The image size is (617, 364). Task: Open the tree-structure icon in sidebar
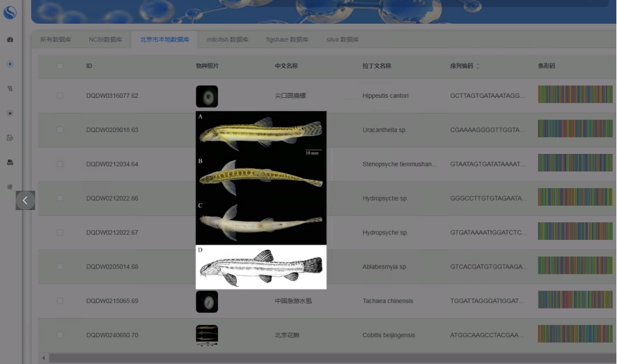10,89
